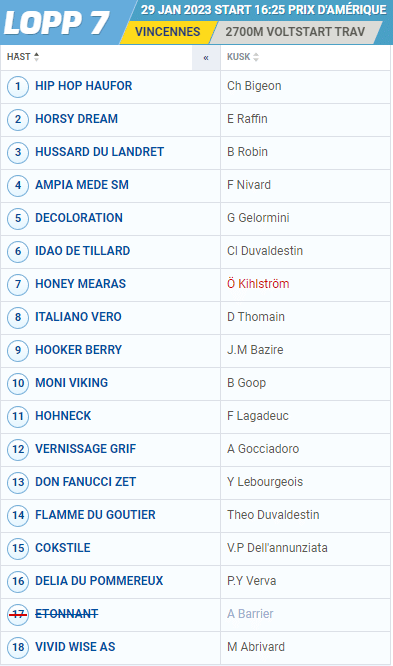
Task: Sort by the HÄST column header arrows
Action: tap(37, 57)
